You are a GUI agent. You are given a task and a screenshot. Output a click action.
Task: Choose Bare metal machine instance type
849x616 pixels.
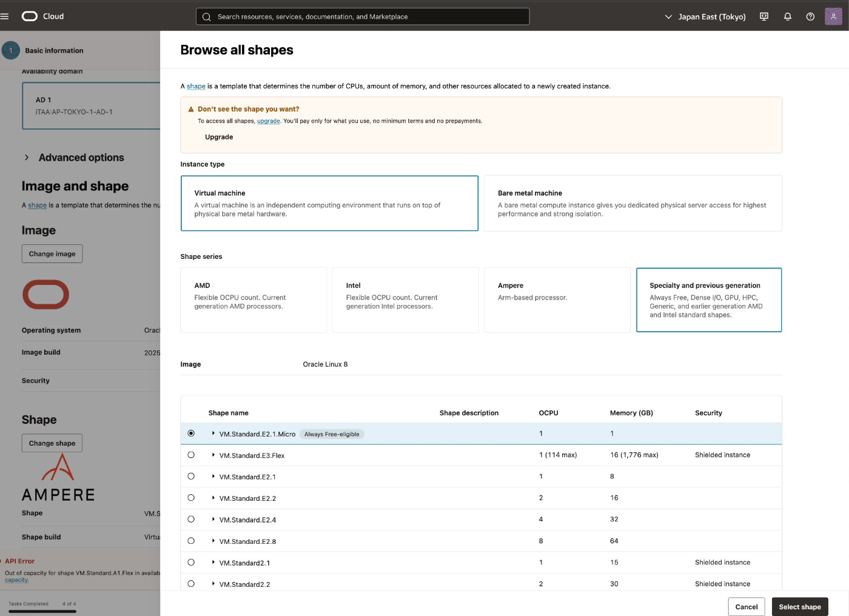coord(633,203)
